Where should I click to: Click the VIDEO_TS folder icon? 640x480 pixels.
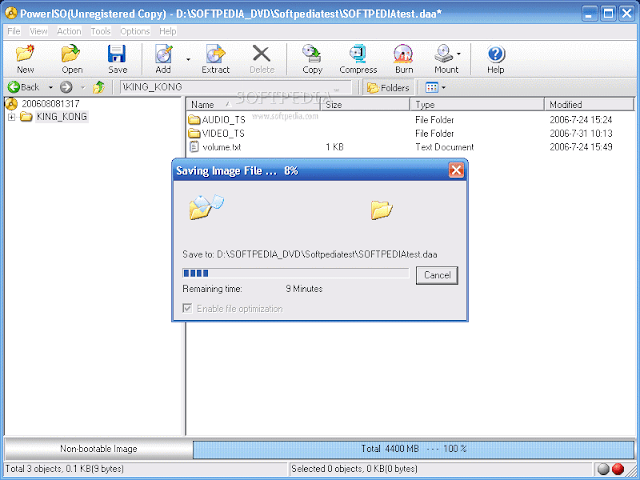point(194,133)
